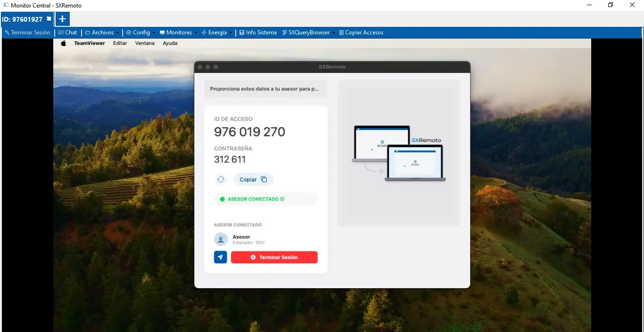The width and height of the screenshot is (644, 332).
Task: Click the CONTRASEÑA label
Action: [233, 148]
